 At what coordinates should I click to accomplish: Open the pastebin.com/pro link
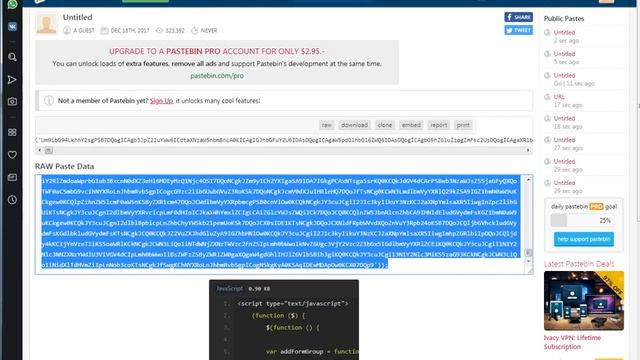tap(217, 76)
